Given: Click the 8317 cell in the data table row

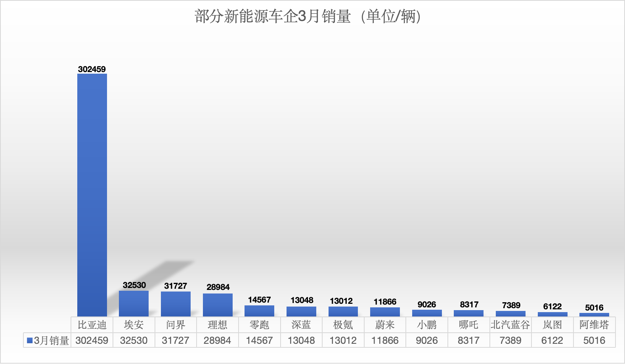Looking at the screenshot, I should point(469,340).
